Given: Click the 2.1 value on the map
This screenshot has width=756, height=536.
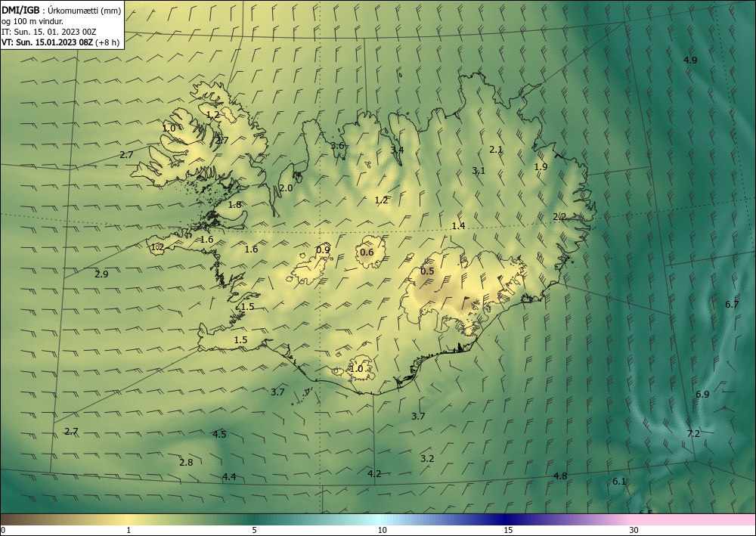Looking at the screenshot, I should pyautogui.click(x=496, y=150).
